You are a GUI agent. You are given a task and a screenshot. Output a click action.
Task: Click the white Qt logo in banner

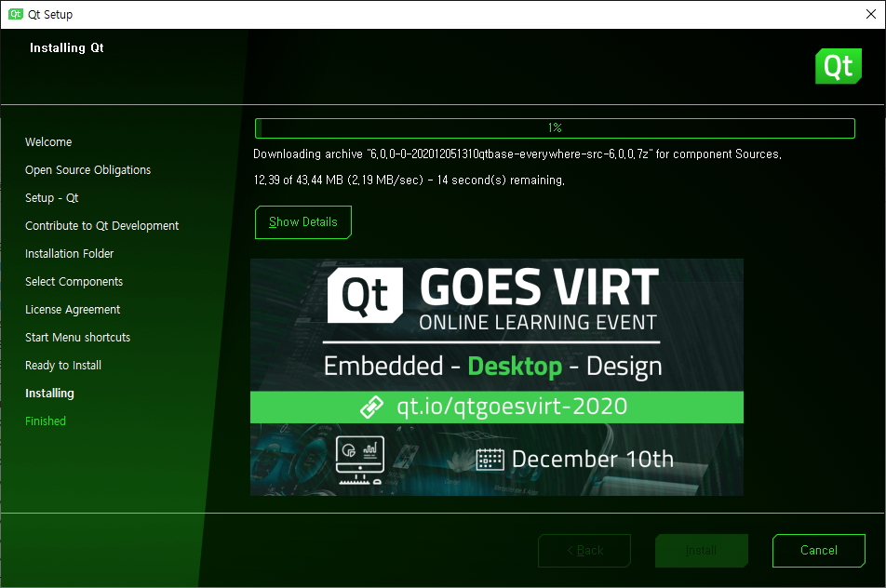[x=365, y=295]
